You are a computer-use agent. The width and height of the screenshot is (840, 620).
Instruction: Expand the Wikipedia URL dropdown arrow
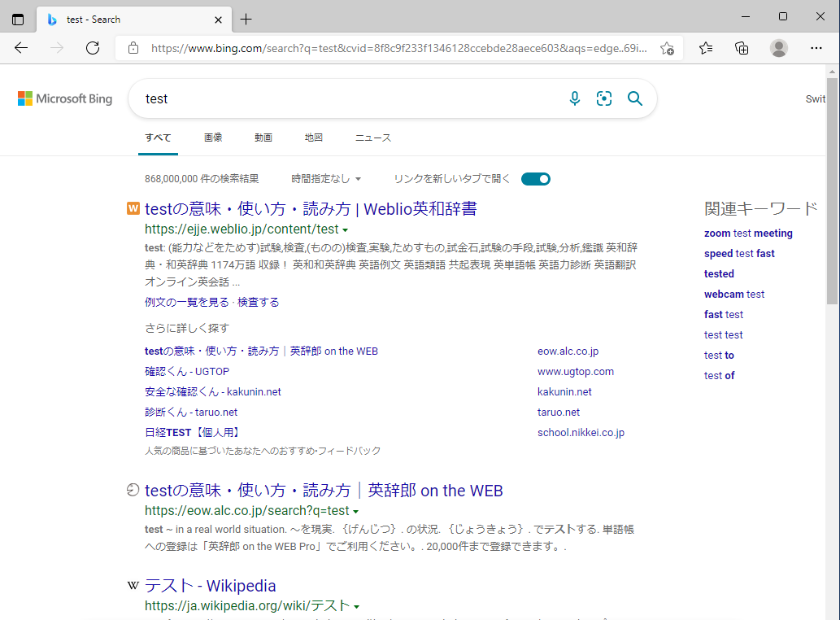[x=355, y=605]
